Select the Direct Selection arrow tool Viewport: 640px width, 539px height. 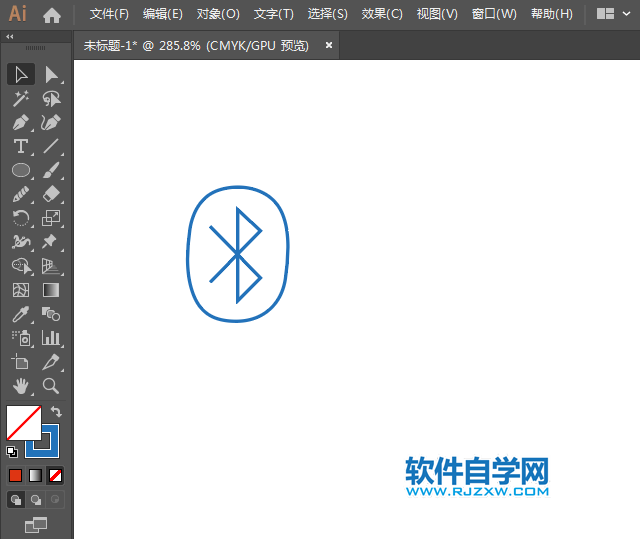click(x=51, y=75)
